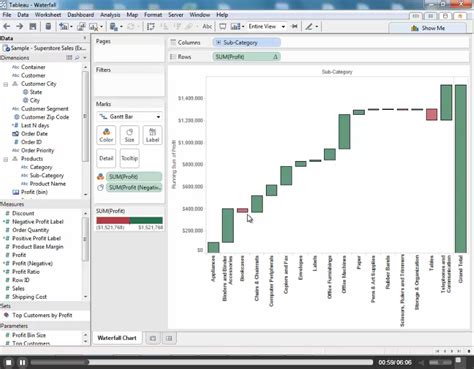Click the new worksheet tab icon at bottom
Image resolution: width=474 pixels, height=369 pixels.
tap(153, 338)
